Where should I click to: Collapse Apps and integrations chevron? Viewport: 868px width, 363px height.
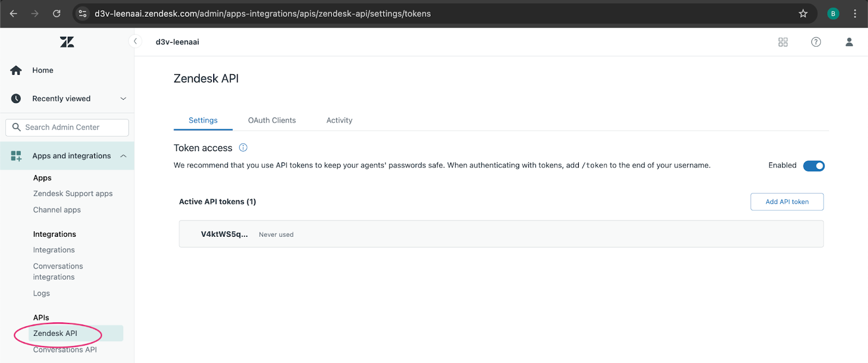pos(123,156)
